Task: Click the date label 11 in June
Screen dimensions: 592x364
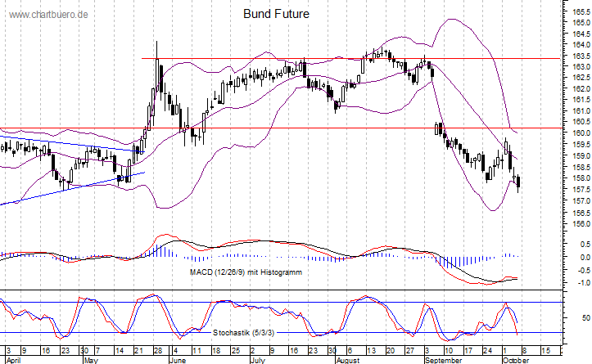Action: click(197, 351)
